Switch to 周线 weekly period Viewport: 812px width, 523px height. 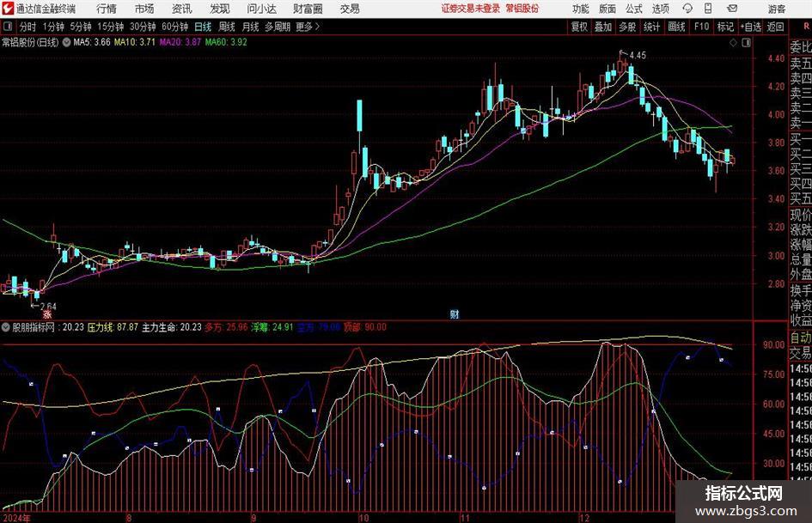(x=227, y=27)
